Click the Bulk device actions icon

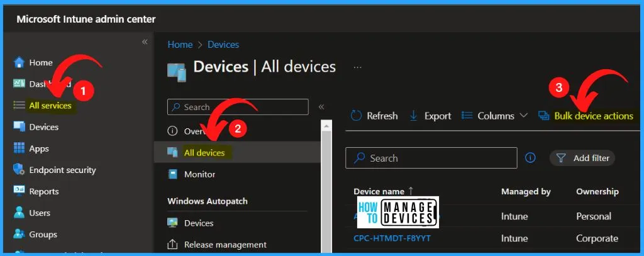point(544,116)
